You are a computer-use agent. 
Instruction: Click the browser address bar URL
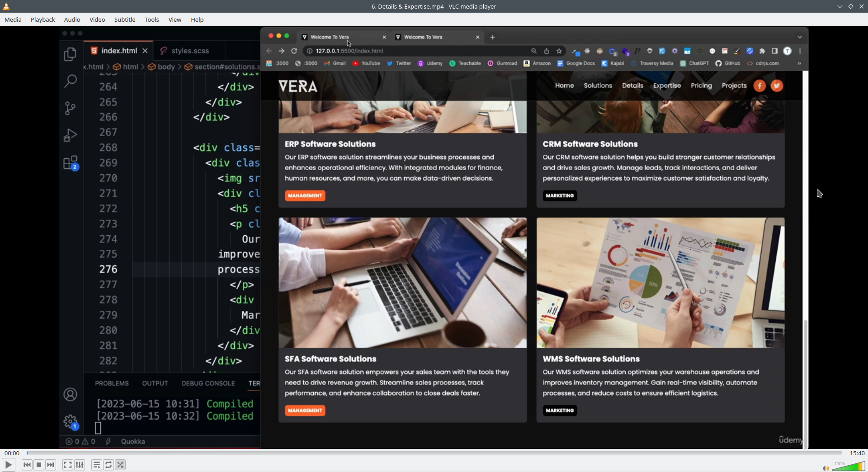point(349,51)
